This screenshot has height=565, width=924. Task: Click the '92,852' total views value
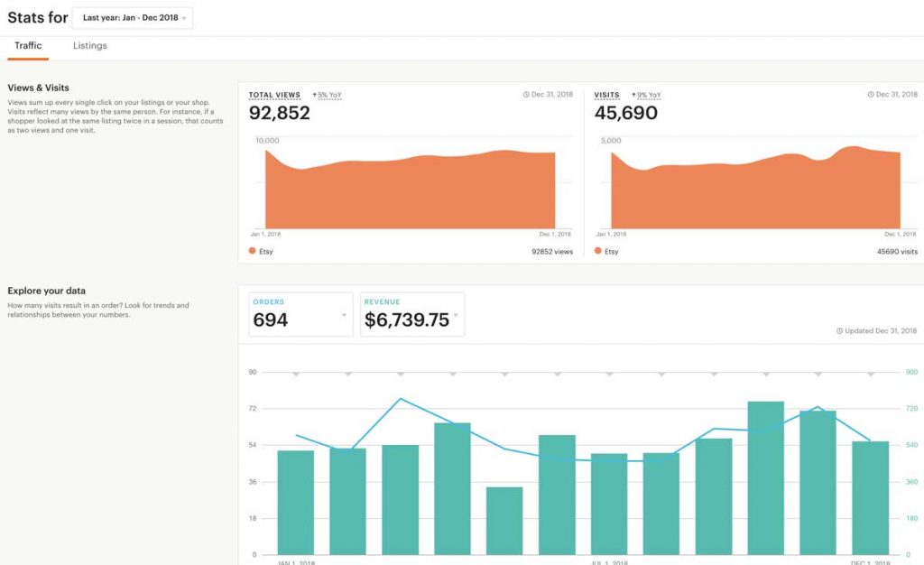click(280, 113)
